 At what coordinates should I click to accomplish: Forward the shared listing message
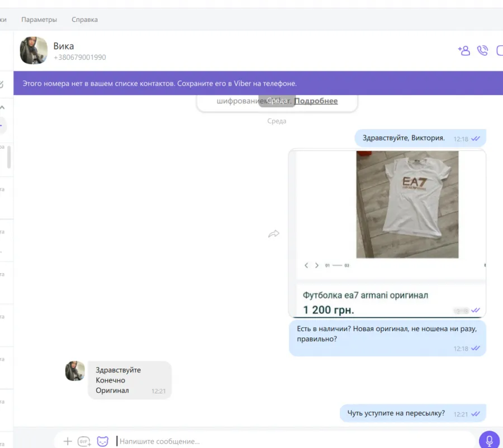274,234
